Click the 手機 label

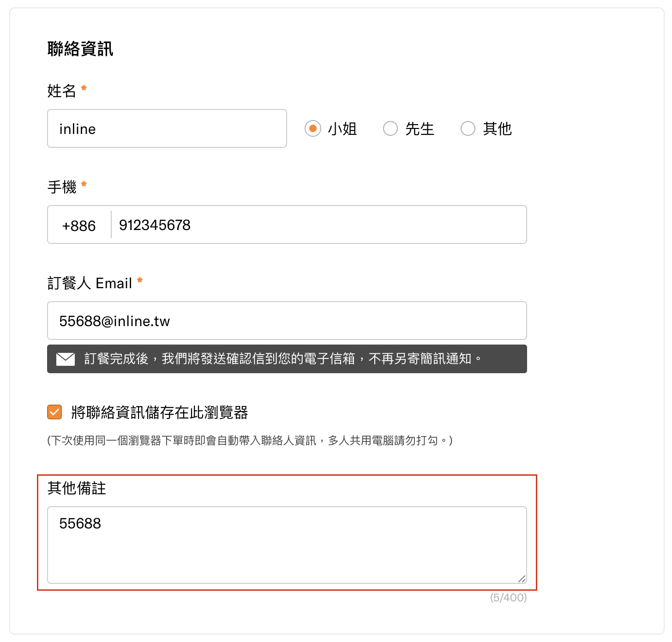[x=61, y=187]
